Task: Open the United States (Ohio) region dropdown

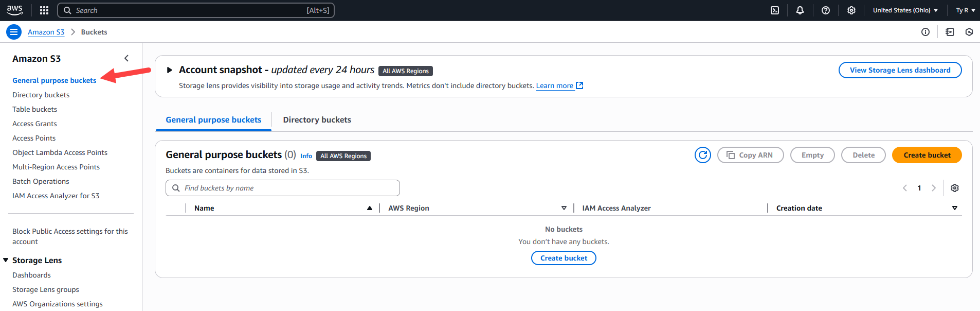Action: click(905, 10)
